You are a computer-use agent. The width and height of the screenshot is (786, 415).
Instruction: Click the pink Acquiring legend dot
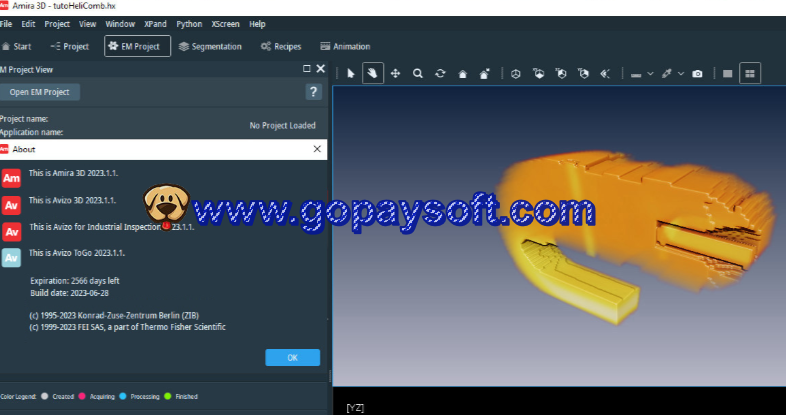(x=82, y=396)
